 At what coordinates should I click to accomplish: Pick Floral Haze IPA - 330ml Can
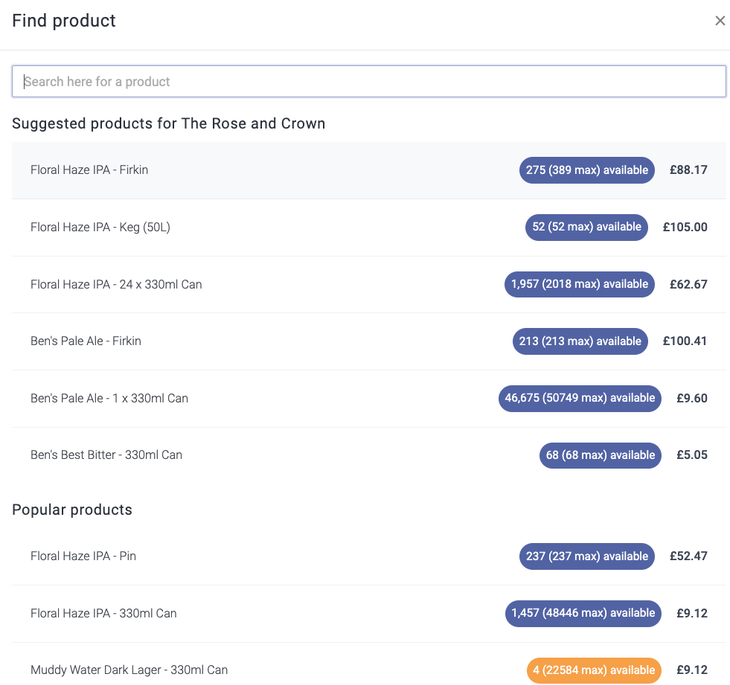103,613
